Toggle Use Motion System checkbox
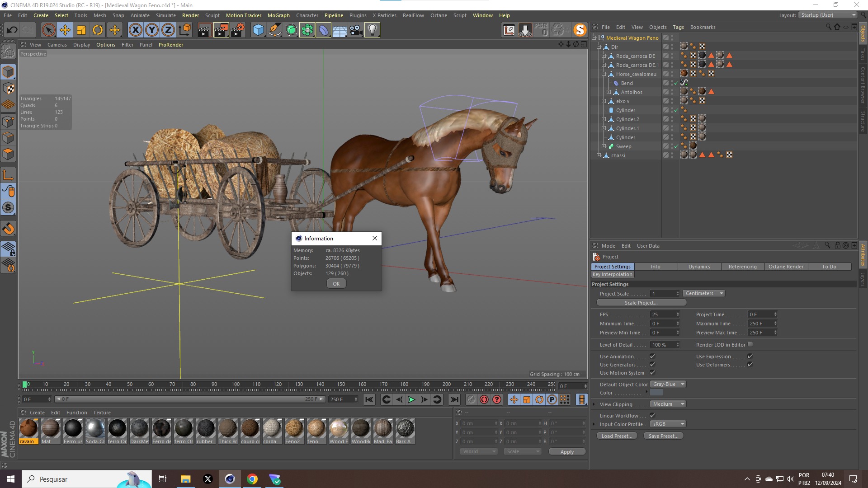Viewport: 868px width, 488px height. [x=652, y=373]
